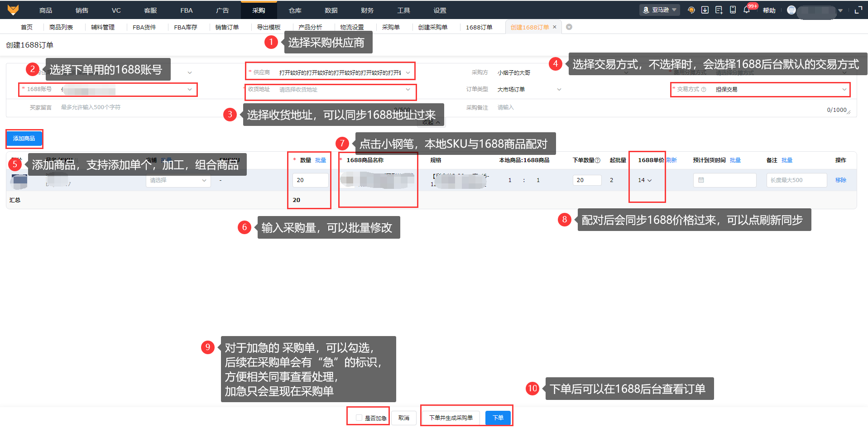
Task: Click the calendar icon in 预计到货时间 field
Action: point(701,180)
